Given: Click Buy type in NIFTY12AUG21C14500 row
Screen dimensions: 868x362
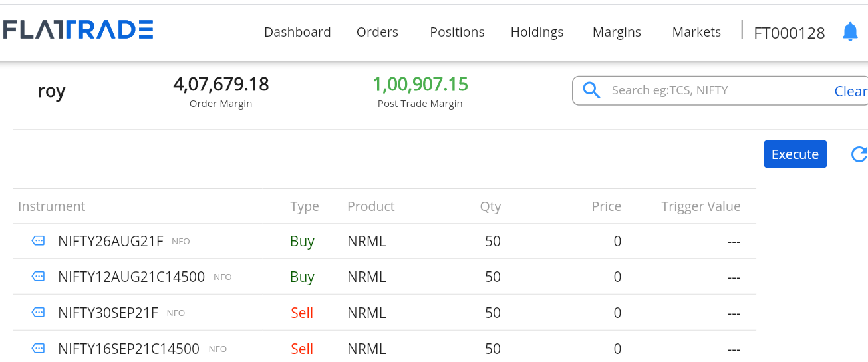Looking at the screenshot, I should tap(302, 277).
